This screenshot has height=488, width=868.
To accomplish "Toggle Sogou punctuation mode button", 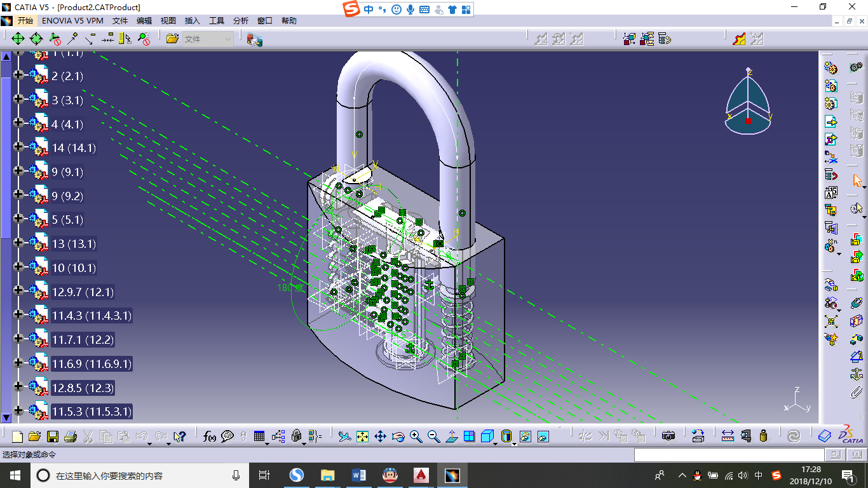I will tap(383, 10).
